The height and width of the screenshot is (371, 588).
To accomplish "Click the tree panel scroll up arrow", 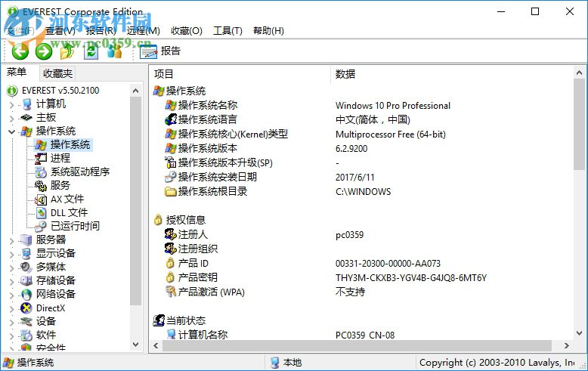I will 136,91.
